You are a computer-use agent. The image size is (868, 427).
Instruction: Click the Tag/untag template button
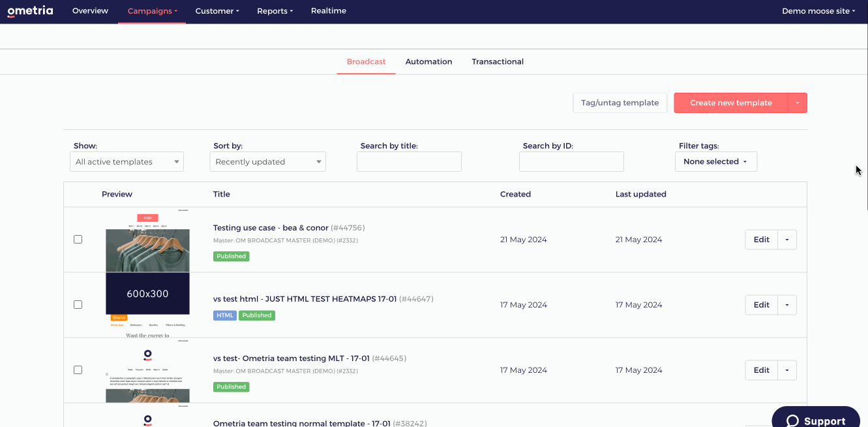point(620,103)
